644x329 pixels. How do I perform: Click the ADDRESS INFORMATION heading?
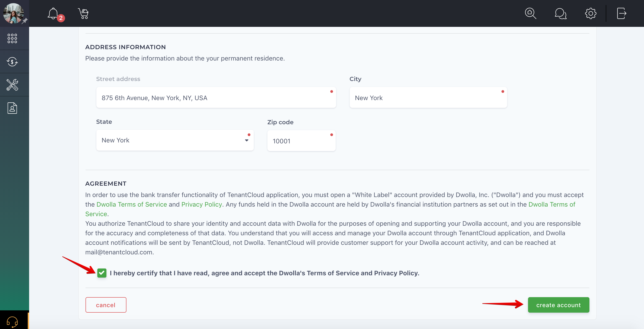[126, 47]
